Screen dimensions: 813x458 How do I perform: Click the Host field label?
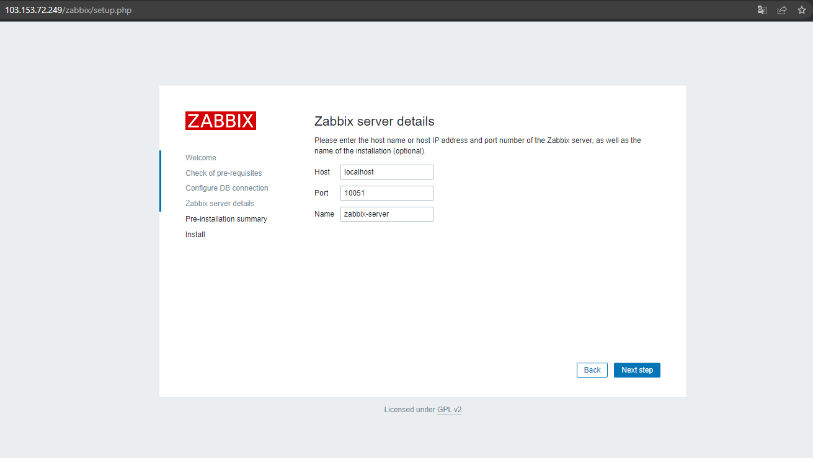point(322,172)
